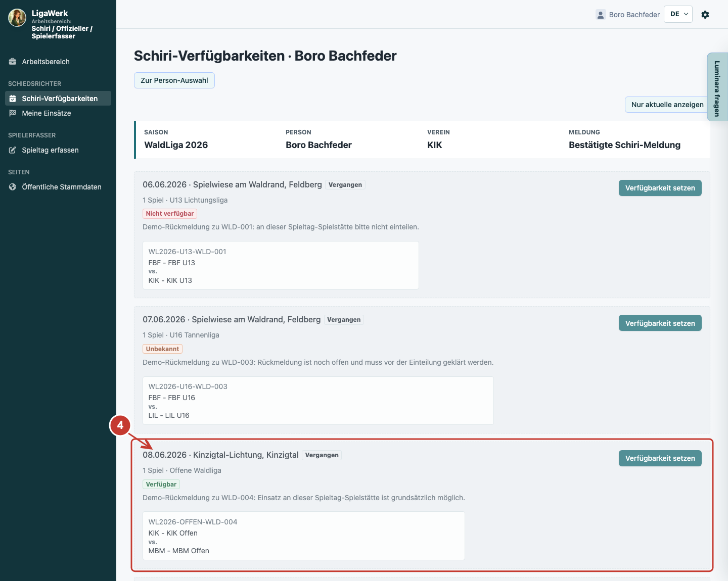
Task: Click the team line KIK - KIK Offen
Action: pos(173,533)
